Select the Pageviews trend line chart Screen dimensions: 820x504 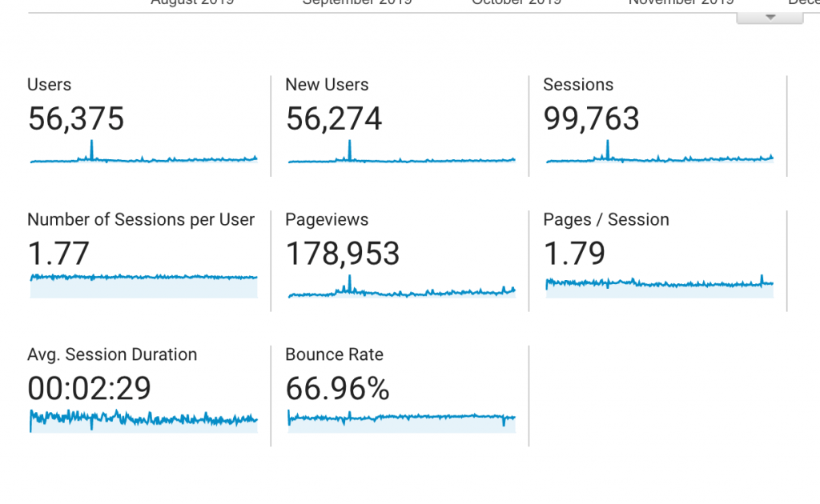(x=400, y=292)
